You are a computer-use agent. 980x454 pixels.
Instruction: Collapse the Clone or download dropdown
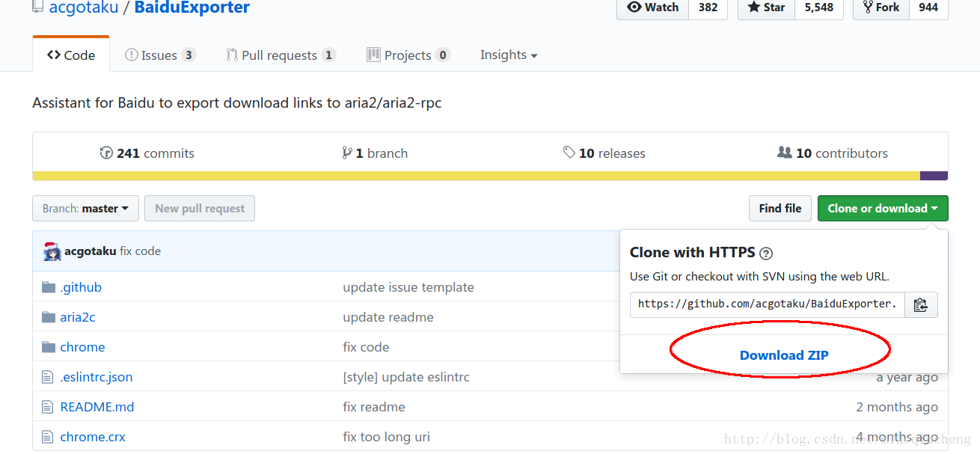(x=882, y=209)
